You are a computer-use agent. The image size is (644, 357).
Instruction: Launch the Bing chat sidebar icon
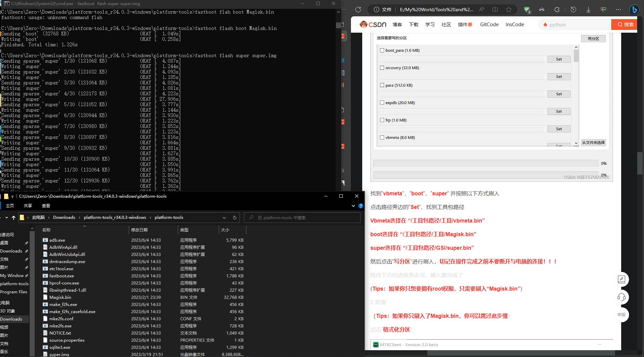pyautogui.click(x=634, y=10)
